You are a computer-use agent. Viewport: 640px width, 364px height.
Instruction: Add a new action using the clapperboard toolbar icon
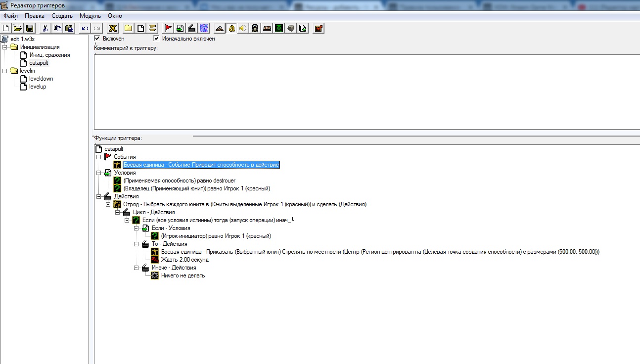pyautogui.click(x=192, y=28)
